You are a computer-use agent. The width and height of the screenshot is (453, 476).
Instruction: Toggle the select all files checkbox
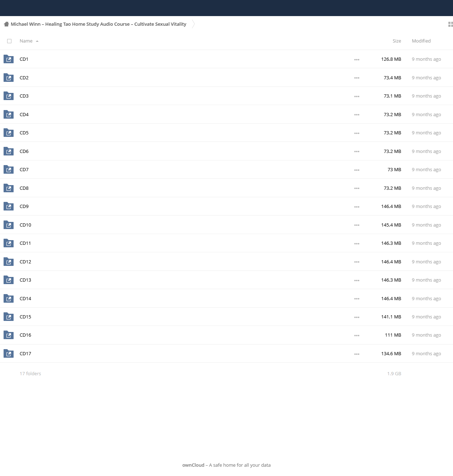coord(9,41)
